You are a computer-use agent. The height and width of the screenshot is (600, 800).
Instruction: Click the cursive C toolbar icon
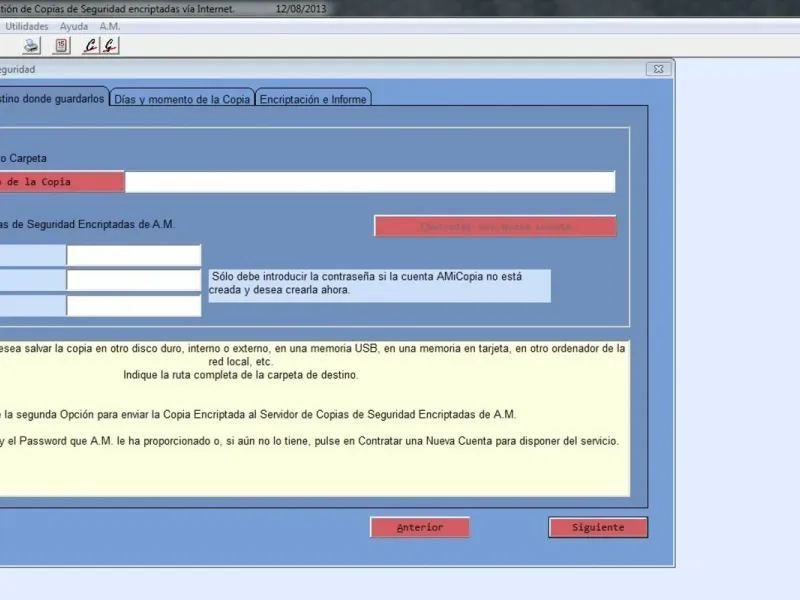click(x=90, y=46)
